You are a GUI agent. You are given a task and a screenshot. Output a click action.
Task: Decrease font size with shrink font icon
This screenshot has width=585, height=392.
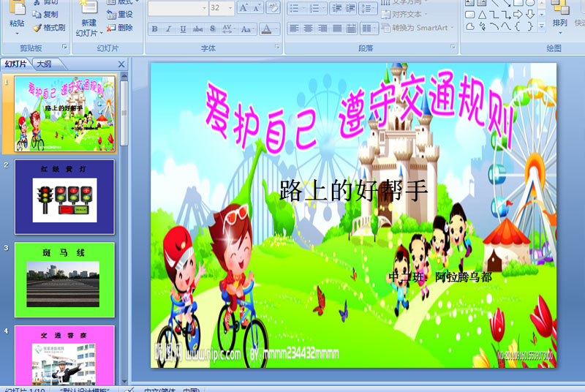coord(256,8)
